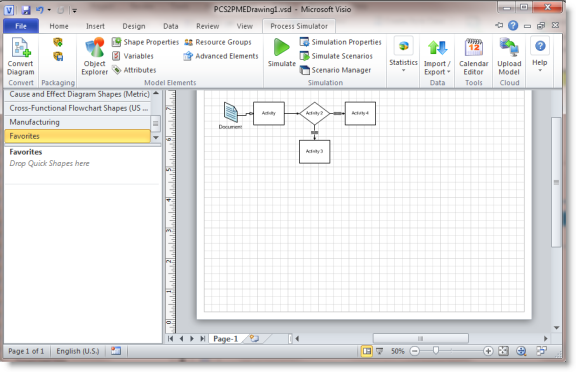Select the Favorites stencil
Screen dimensions: 576x372
pyautogui.click(x=78, y=136)
